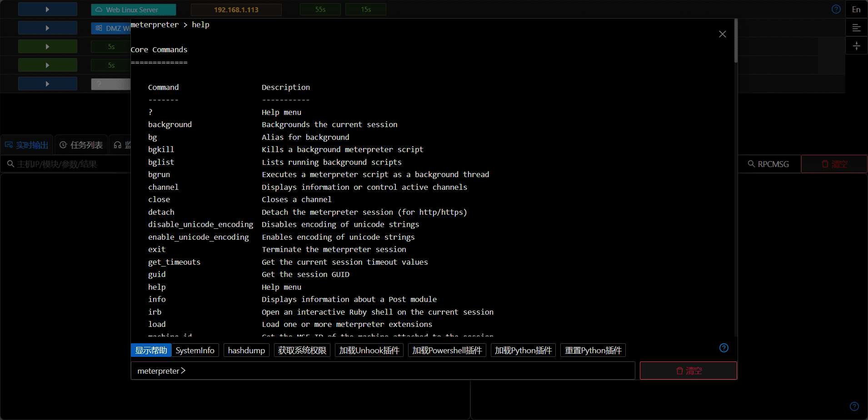The width and height of the screenshot is (868, 420).
Task: Click 重置Python插件 button
Action: click(x=593, y=350)
